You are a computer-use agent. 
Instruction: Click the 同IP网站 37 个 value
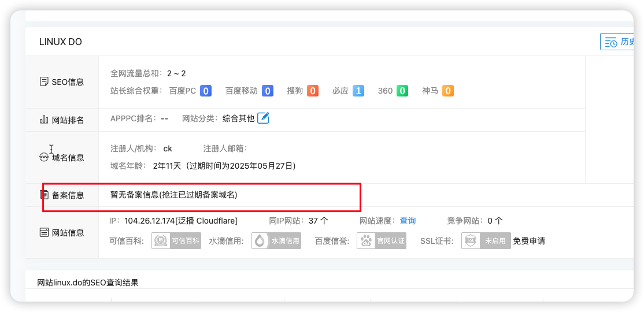(319, 221)
